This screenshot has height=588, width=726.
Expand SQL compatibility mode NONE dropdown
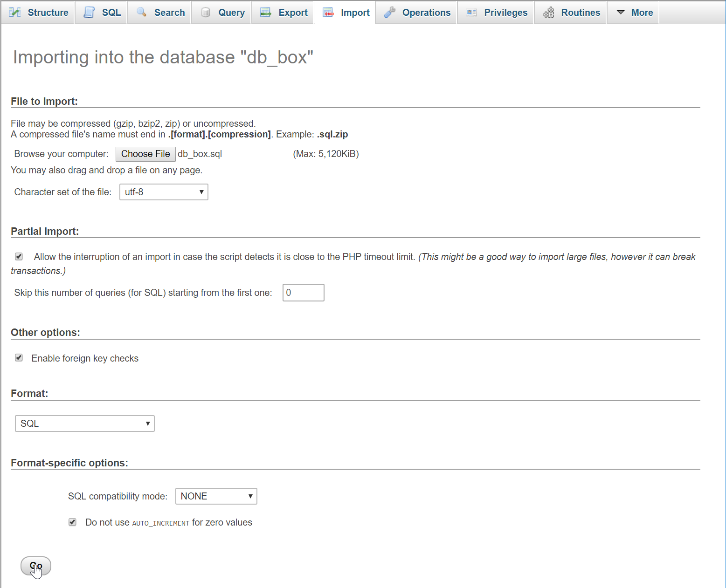[216, 496]
